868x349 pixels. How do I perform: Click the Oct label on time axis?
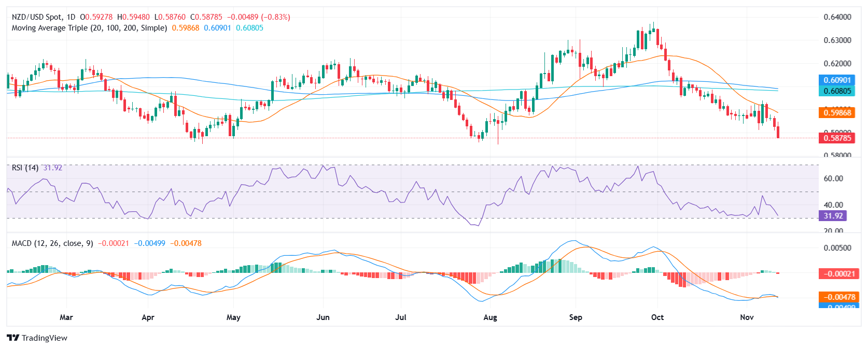[657, 317]
